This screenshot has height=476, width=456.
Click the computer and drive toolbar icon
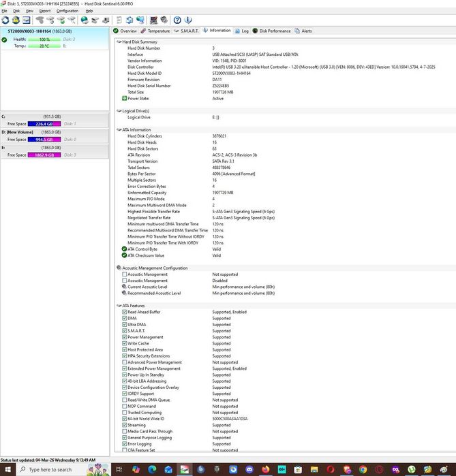(x=106, y=20)
